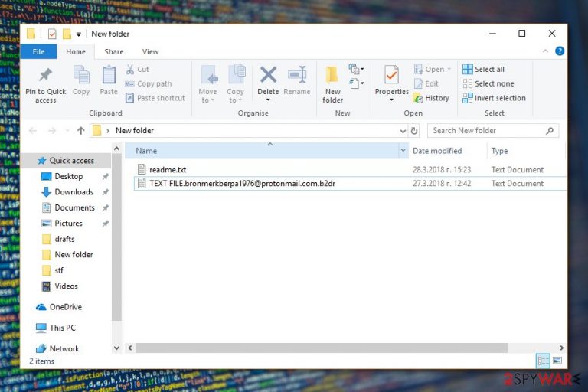Click the Edit command

click(x=426, y=83)
